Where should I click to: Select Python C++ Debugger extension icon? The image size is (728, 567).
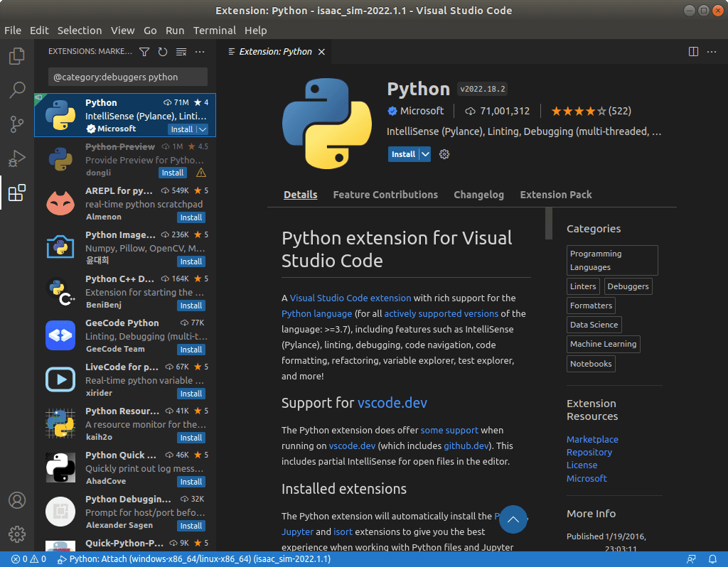pos(60,291)
